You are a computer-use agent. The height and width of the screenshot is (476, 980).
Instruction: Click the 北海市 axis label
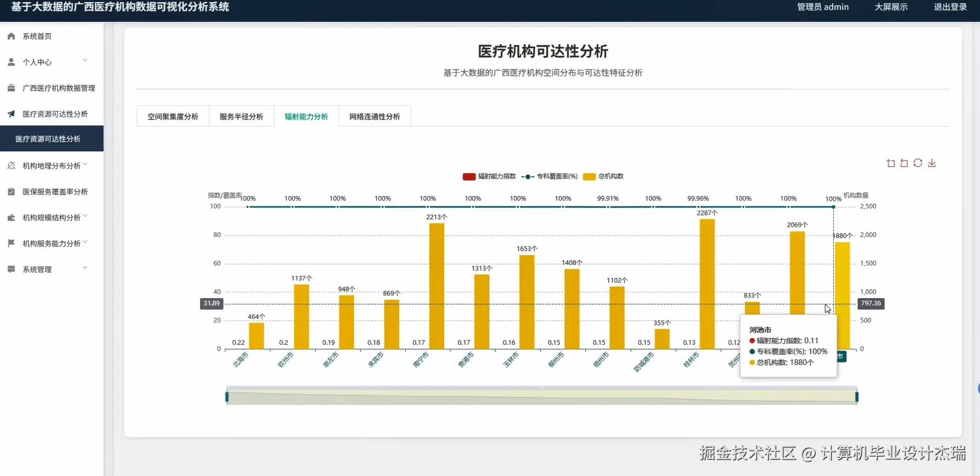tap(240, 360)
